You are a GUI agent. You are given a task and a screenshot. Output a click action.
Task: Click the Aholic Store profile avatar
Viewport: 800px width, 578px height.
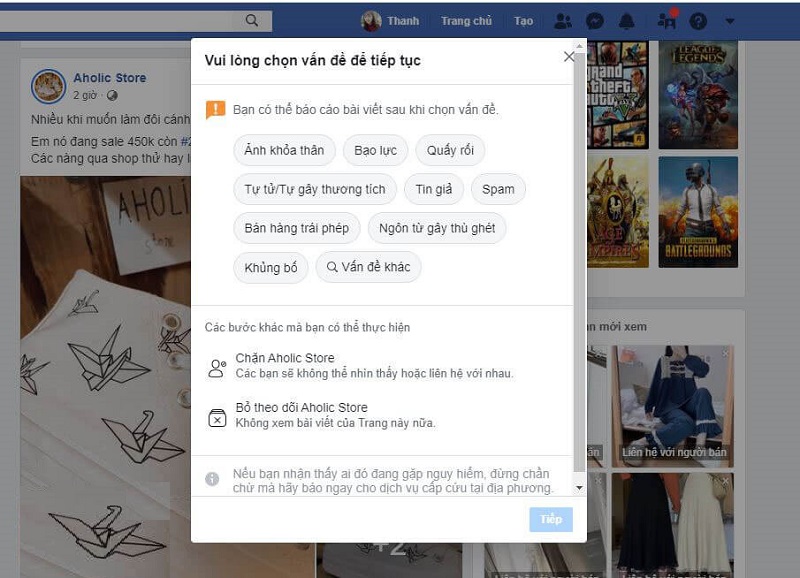pos(48,85)
